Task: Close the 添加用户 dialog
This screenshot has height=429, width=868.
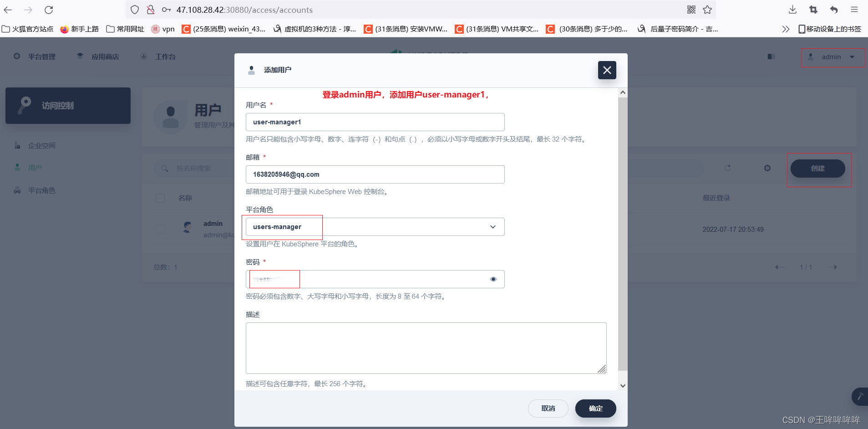Action: [x=607, y=70]
